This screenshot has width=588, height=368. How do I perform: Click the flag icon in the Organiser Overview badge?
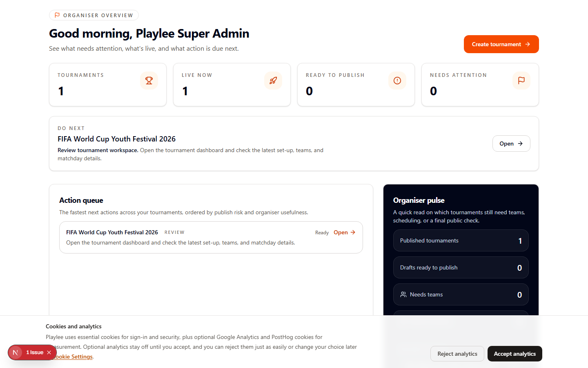(57, 15)
